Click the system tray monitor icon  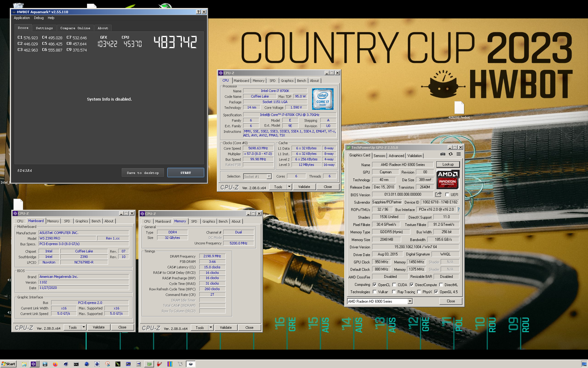click(584, 364)
